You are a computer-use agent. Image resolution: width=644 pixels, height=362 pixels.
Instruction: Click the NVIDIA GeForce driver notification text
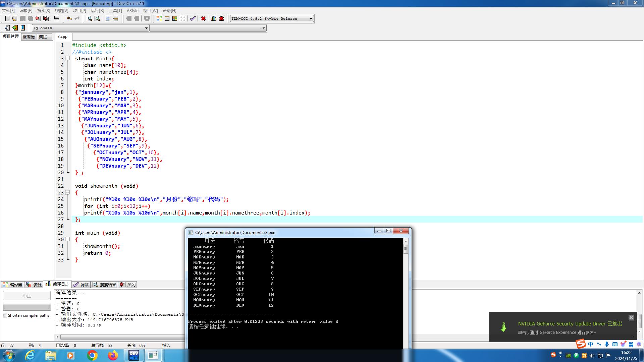pyautogui.click(x=570, y=324)
